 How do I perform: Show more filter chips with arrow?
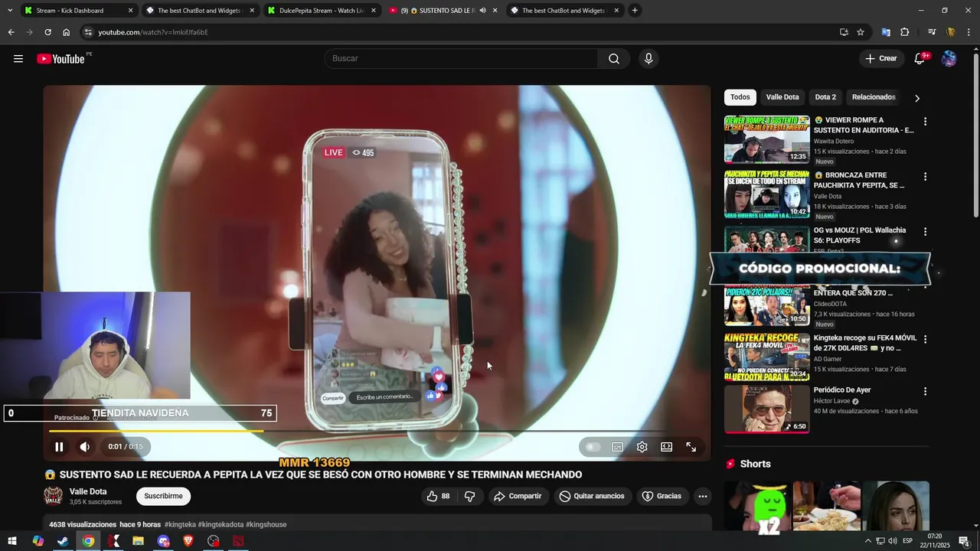click(917, 98)
